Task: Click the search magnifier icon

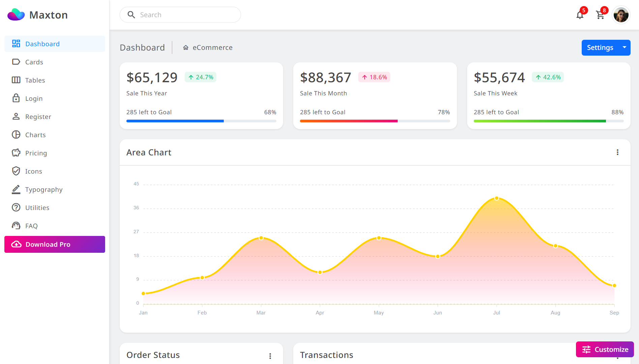Action: (131, 14)
